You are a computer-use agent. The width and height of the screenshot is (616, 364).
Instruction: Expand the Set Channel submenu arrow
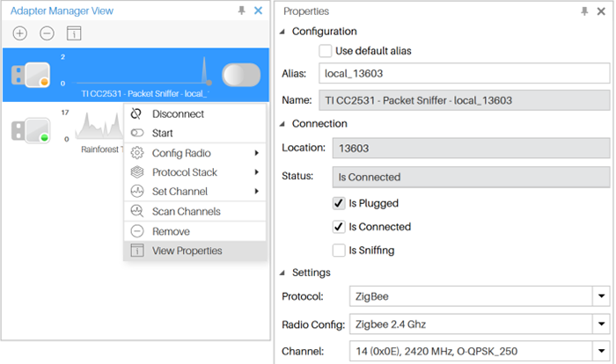click(x=257, y=191)
